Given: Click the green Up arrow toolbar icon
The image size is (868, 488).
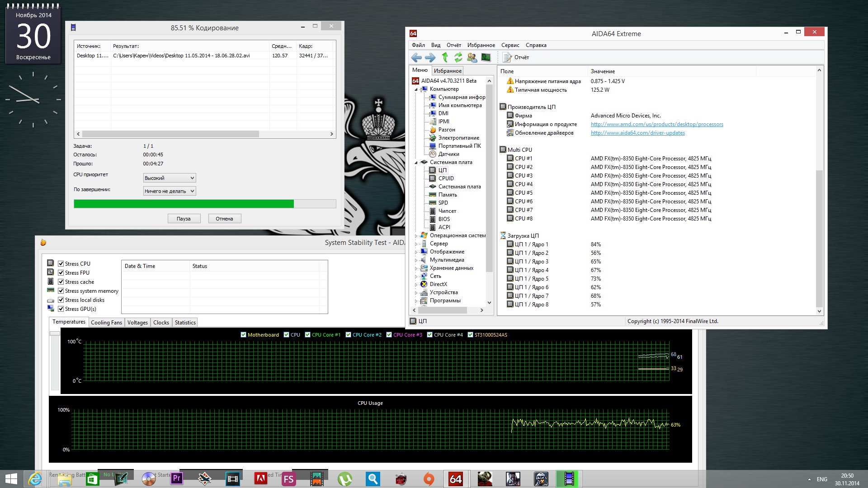Looking at the screenshot, I should tap(445, 57).
